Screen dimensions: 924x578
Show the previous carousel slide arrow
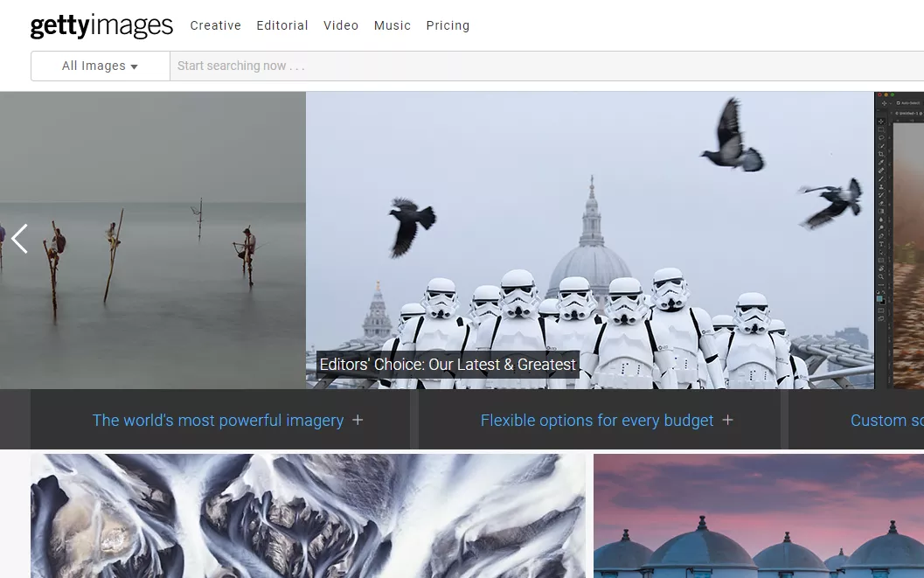pos(19,239)
